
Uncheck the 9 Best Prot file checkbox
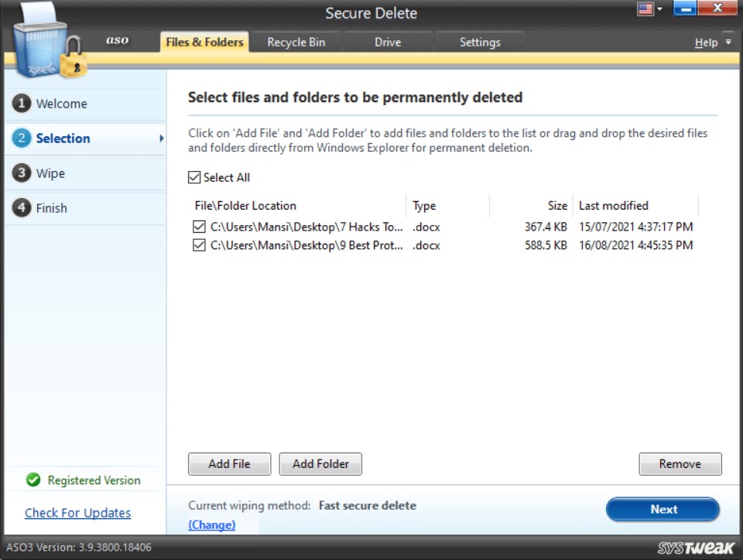pyautogui.click(x=200, y=245)
